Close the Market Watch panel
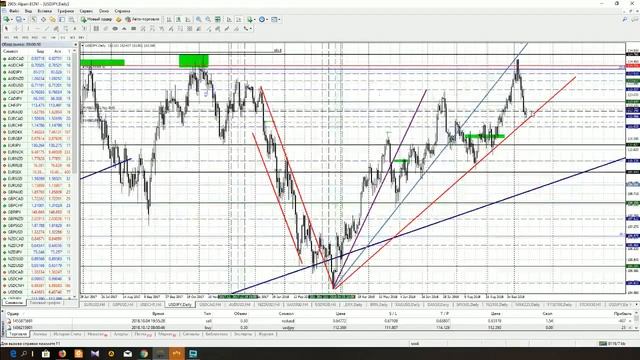Screen dimensions: 640x360 point(75,44)
